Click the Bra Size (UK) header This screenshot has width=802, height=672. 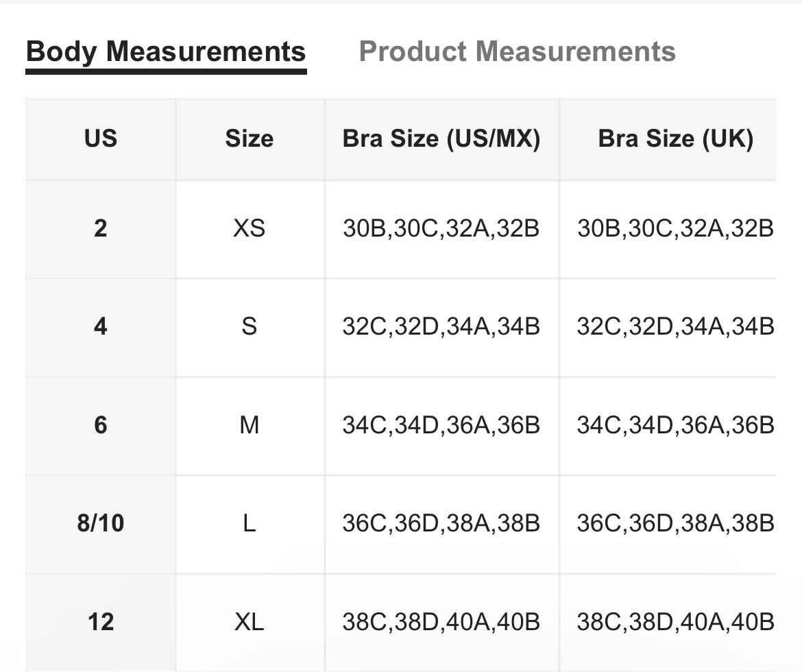(x=675, y=139)
